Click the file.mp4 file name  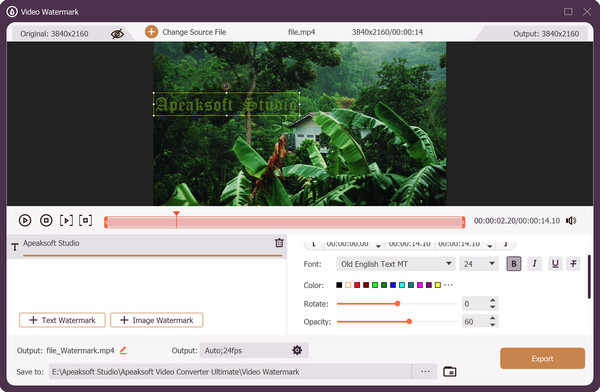(302, 32)
